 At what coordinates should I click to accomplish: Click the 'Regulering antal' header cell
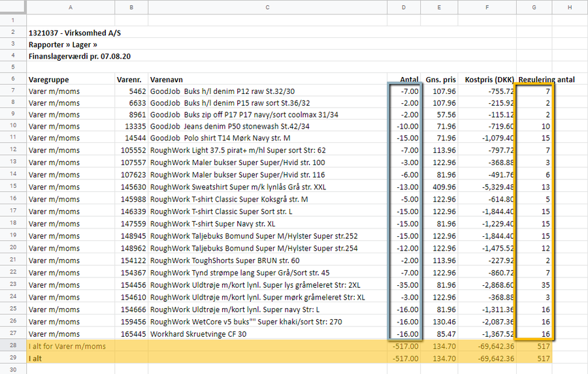click(546, 80)
